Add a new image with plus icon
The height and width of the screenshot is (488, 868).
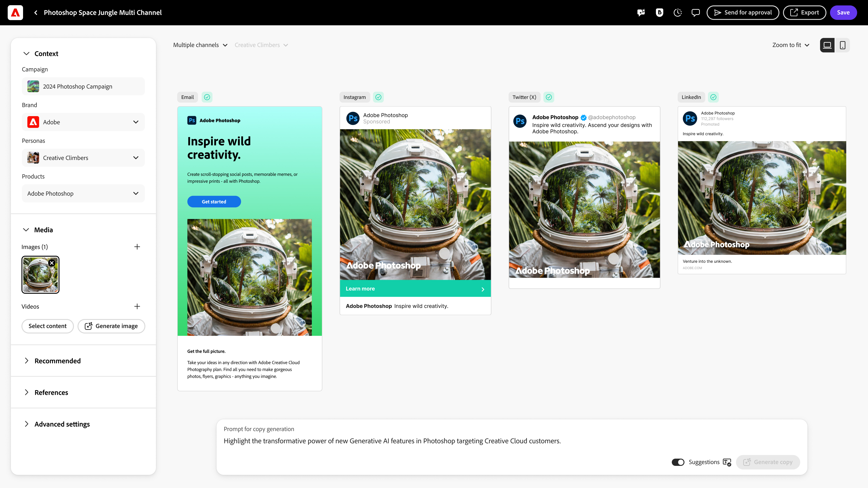(137, 247)
